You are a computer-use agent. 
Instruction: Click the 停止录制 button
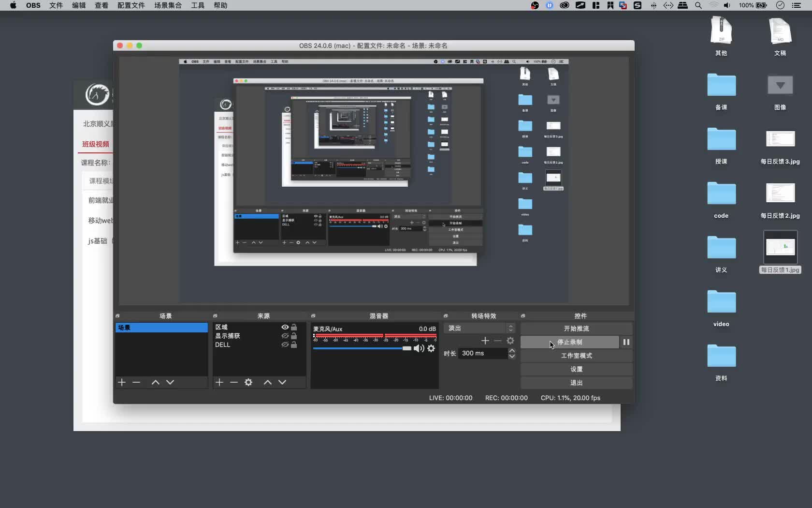pyautogui.click(x=569, y=342)
